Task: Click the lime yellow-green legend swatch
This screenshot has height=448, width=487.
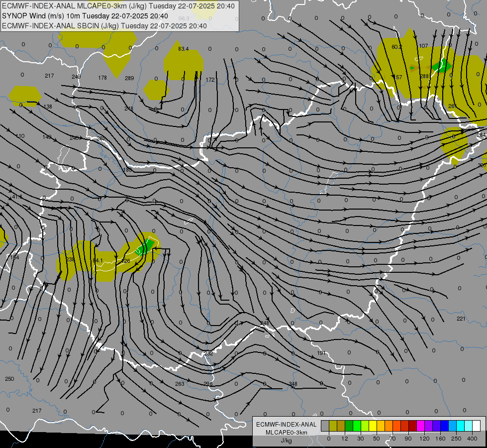Action: click(x=365, y=426)
